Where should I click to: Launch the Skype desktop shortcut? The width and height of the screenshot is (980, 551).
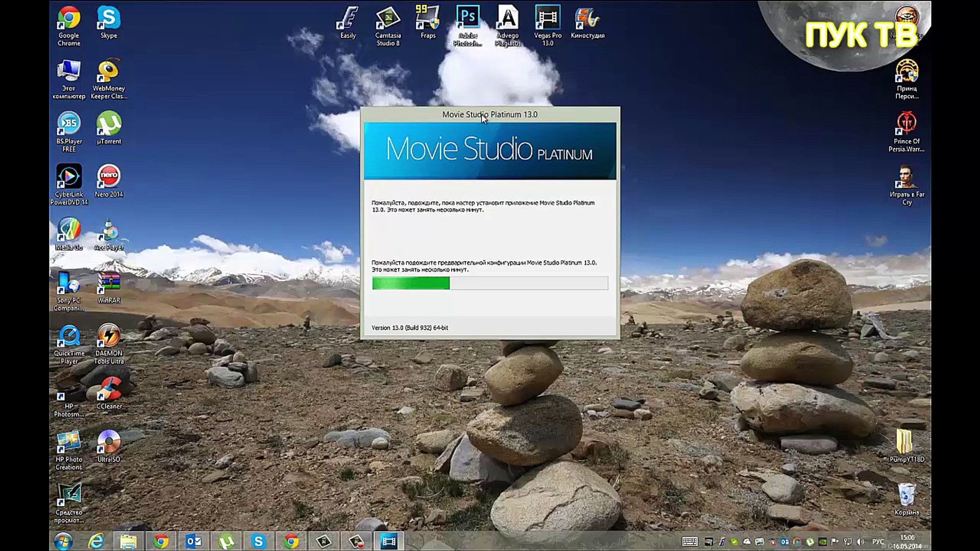click(109, 22)
